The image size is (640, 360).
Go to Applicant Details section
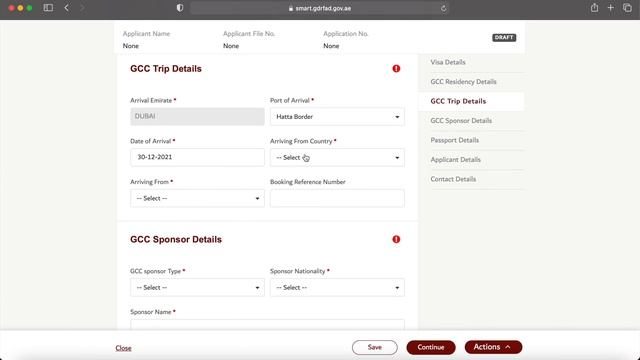(455, 160)
